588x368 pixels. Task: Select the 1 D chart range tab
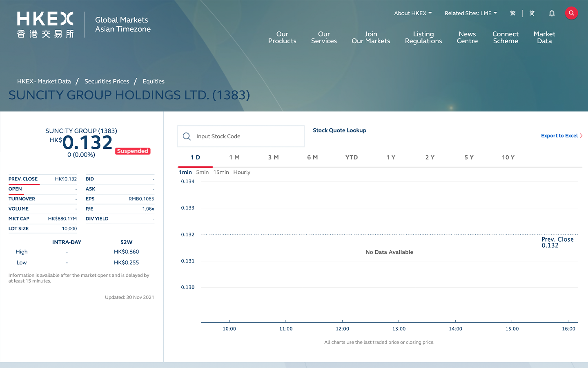pos(195,157)
